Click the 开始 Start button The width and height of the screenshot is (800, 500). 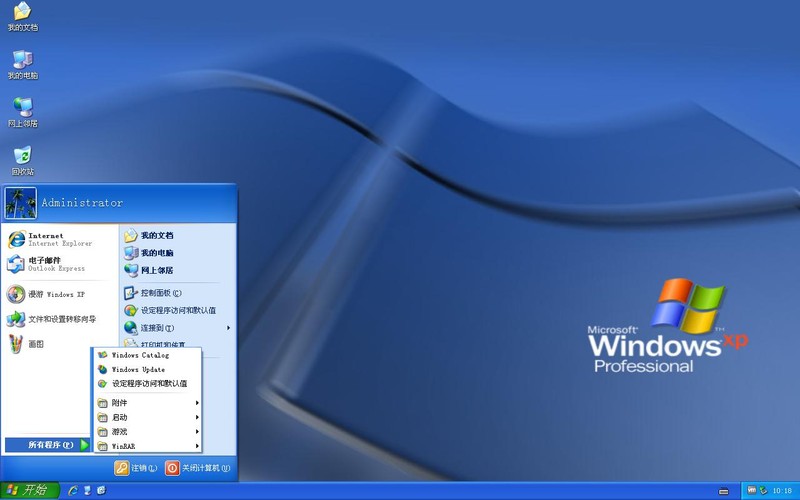(x=30, y=491)
